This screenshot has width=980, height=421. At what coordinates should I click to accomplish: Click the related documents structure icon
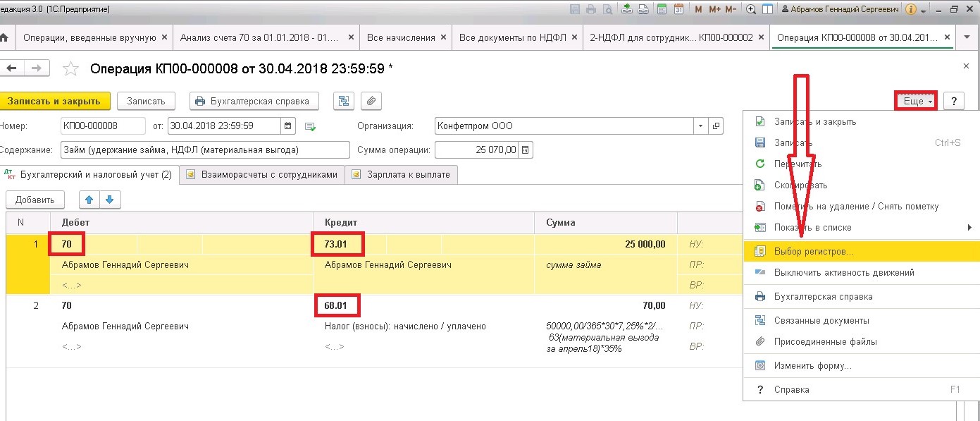coord(343,101)
